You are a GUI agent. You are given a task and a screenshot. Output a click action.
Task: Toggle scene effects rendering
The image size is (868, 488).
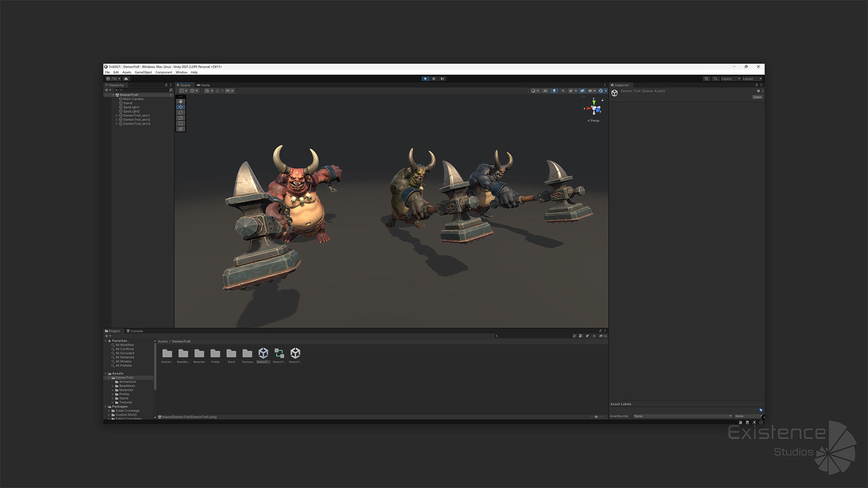pos(571,91)
